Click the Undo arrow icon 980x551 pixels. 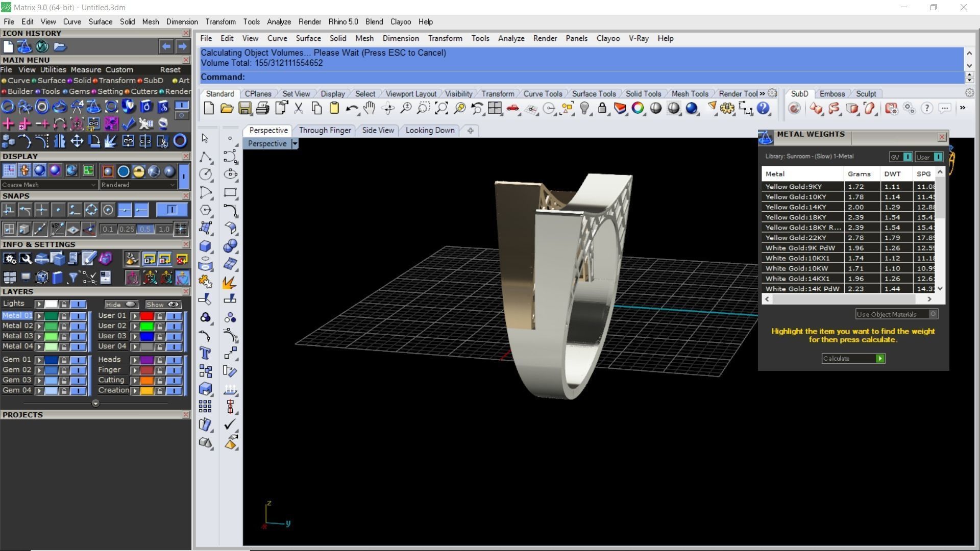pyautogui.click(x=351, y=108)
